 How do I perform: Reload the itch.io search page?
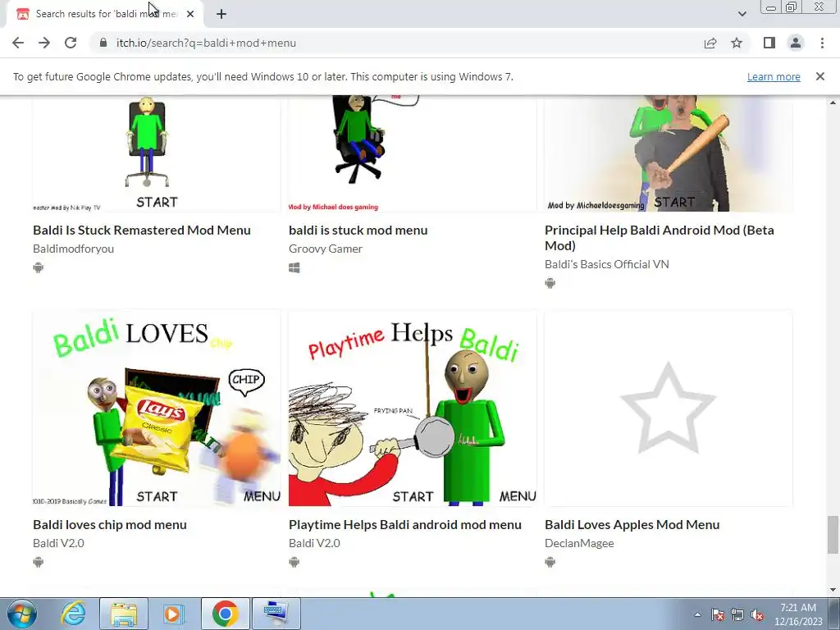click(x=71, y=43)
